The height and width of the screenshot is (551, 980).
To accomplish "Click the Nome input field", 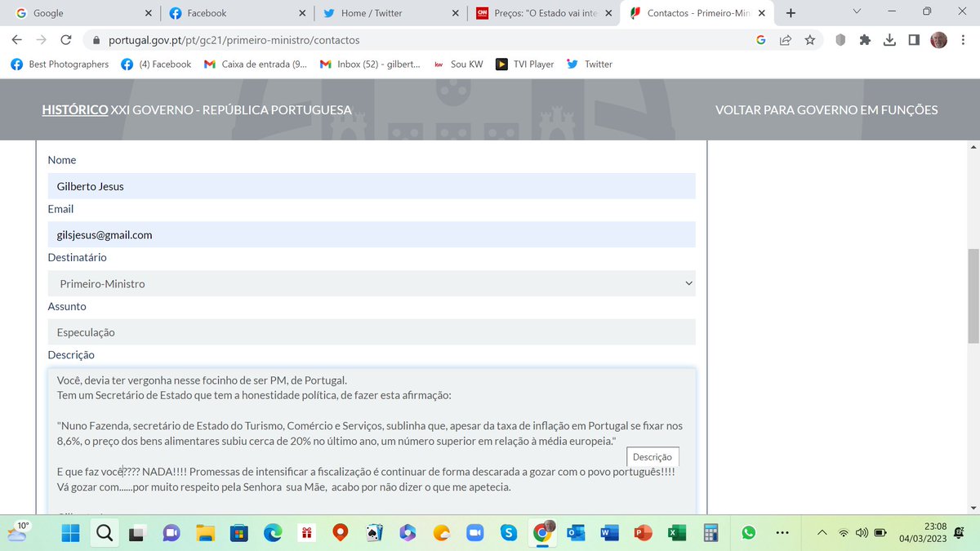I will click(372, 186).
